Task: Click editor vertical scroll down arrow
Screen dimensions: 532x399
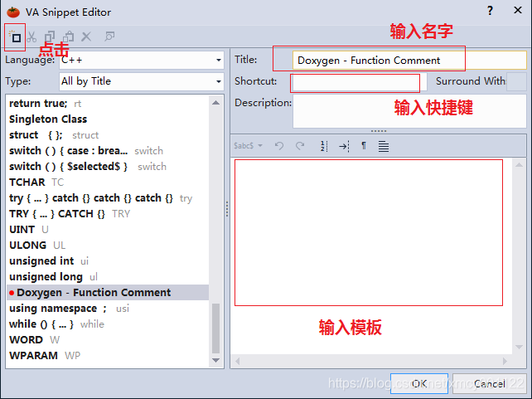Action: (519, 347)
